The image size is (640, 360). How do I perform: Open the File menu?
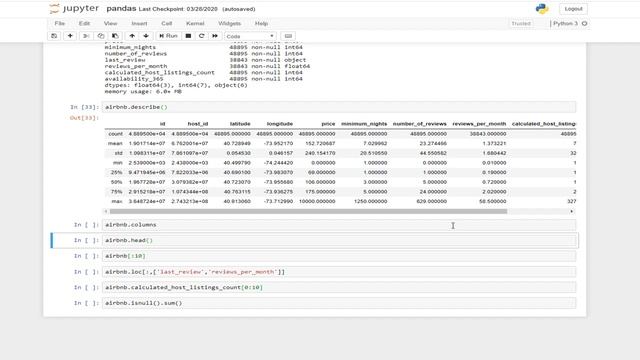(60, 24)
